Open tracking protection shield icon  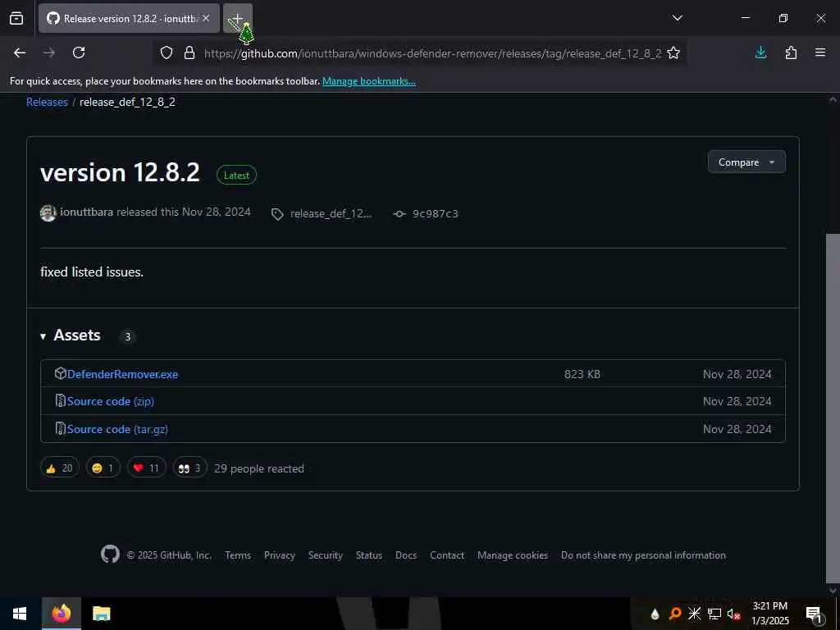(x=167, y=52)
